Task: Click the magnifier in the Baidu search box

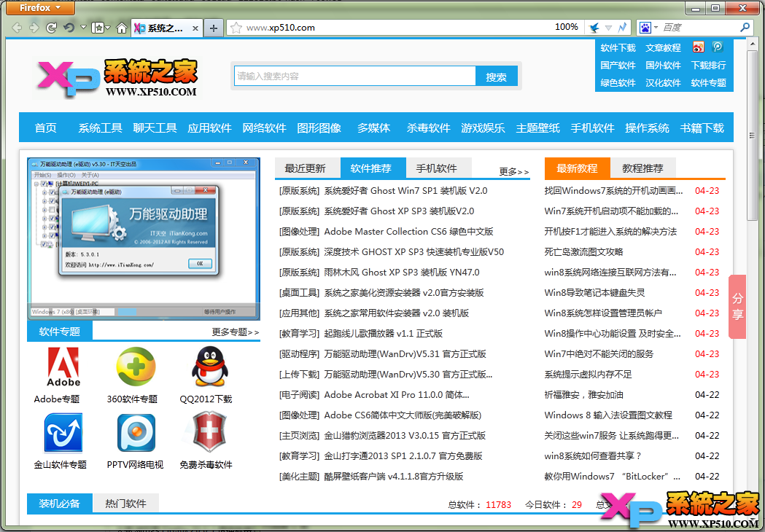Action: click(745, 27)
